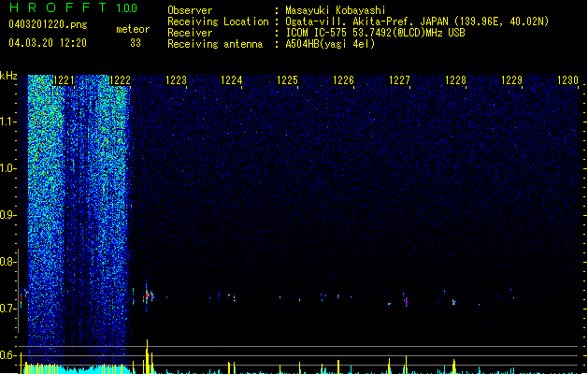The height and width of the screenshot is (374, 588).
Task: Select the filename 0403201220.png
Action: coord(48,24)
